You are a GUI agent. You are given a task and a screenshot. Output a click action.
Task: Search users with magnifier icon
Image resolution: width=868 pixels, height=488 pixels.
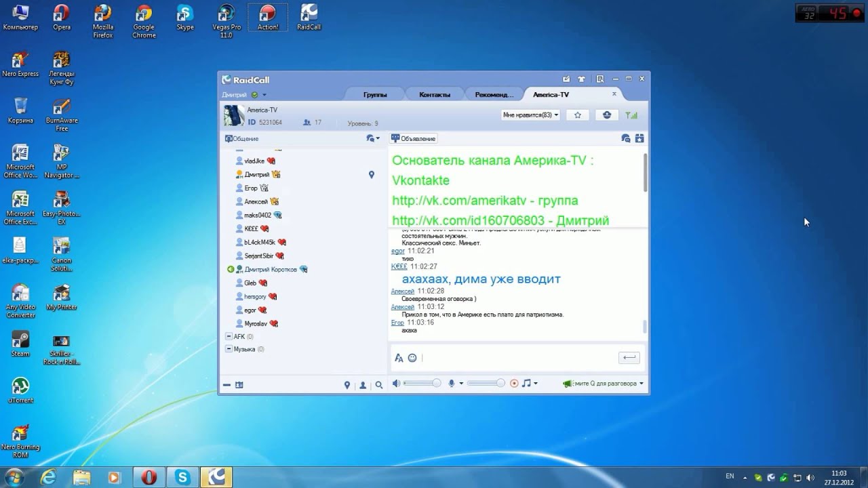tap(379, 385)
